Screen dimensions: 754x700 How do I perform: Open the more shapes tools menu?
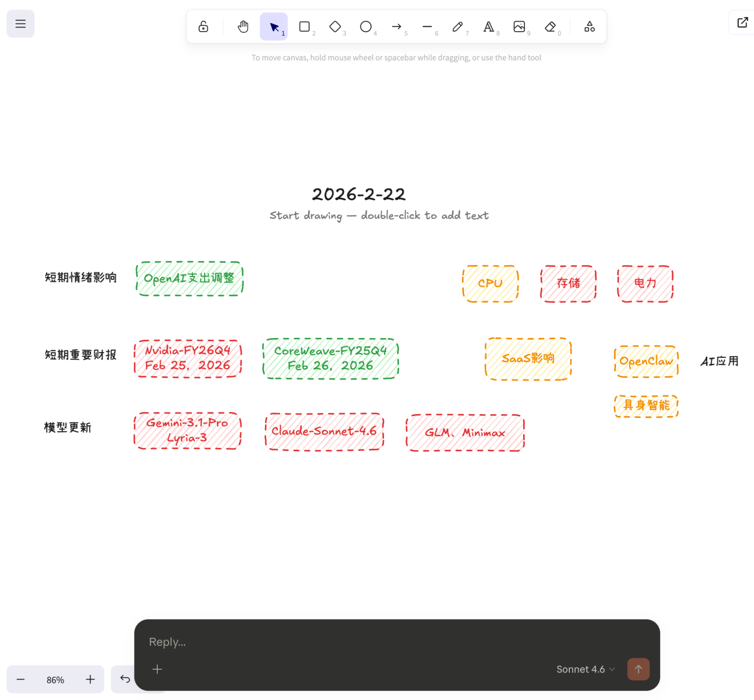click(589, 26)
